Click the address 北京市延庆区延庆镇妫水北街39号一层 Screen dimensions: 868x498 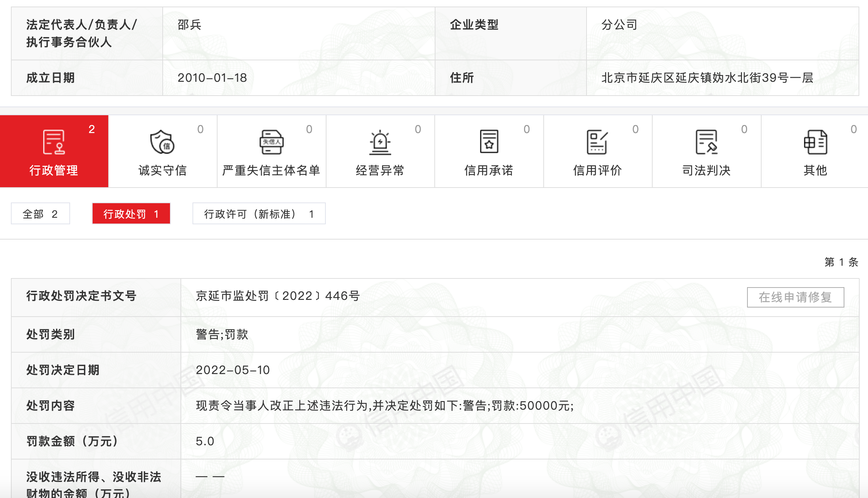tap(707, 78)
